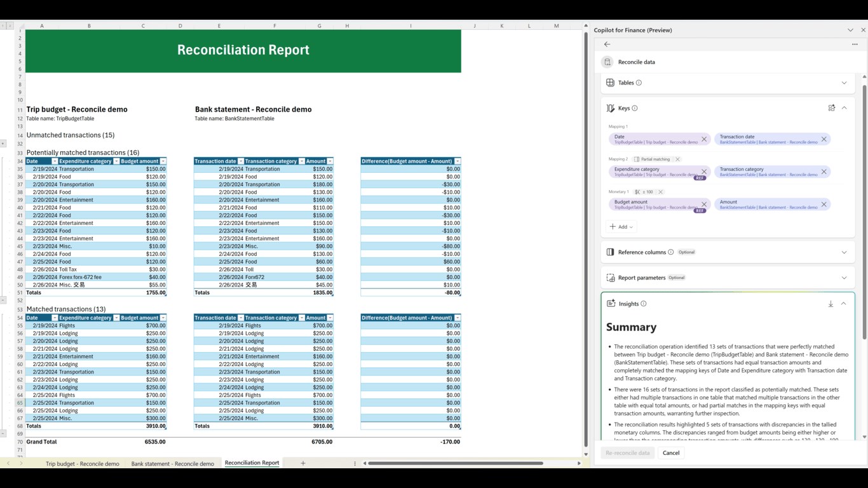Screen dimensions: 868x488
Task: Show info tooltip for Keys
Action: click(x=635, y=108)
